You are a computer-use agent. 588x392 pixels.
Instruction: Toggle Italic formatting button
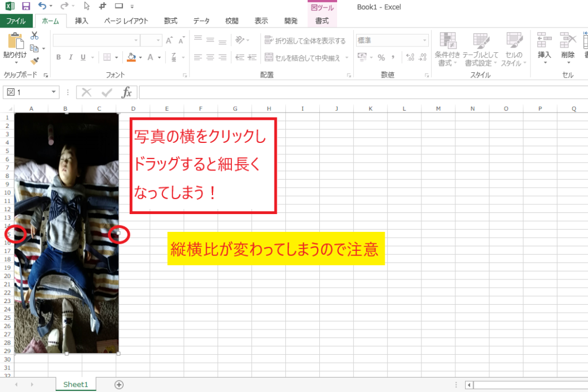point(71,57)
